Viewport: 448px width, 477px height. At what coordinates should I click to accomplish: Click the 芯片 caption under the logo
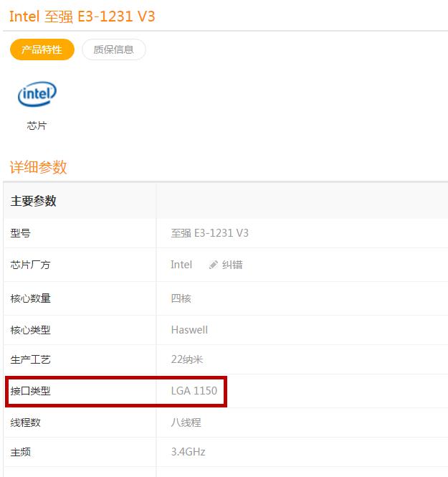[x=37, y=126]
